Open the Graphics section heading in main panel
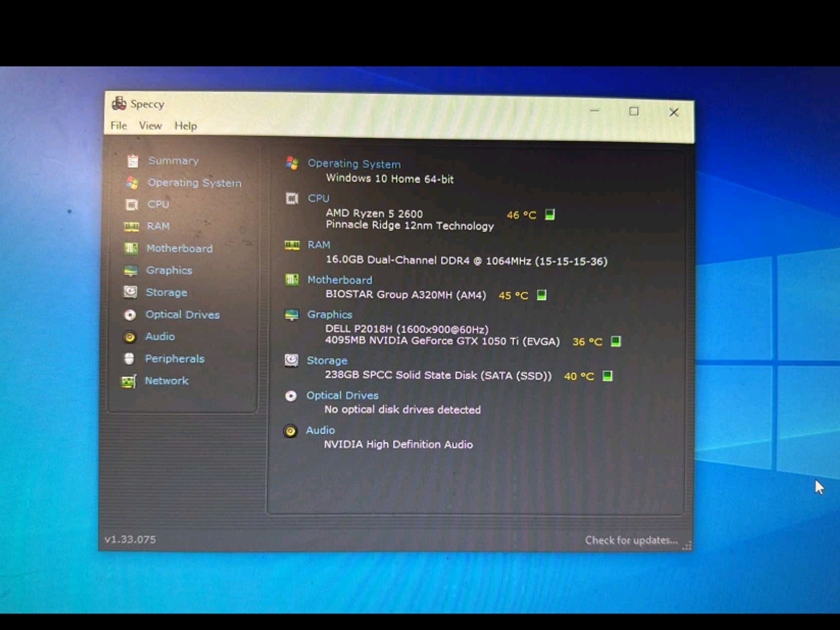The height and width of the screenshot is (630, 840). [330, 315]
